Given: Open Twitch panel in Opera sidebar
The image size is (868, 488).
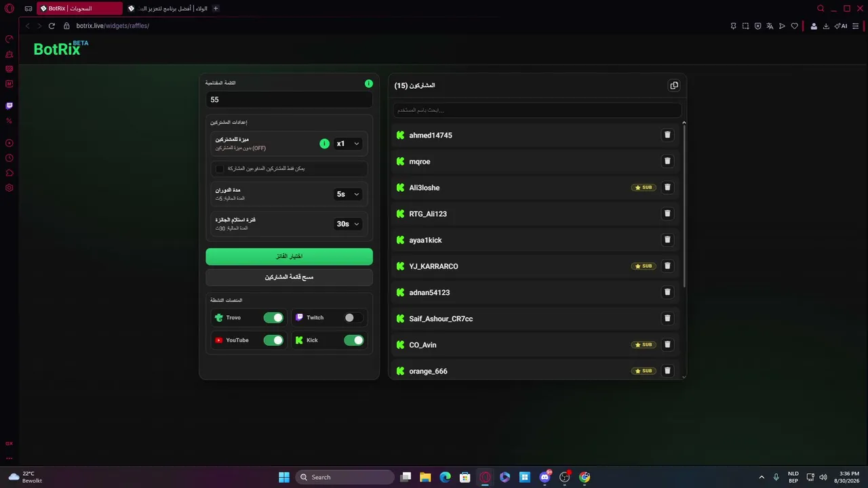Looking at the screenshot, I should click(x=9, y=106).
